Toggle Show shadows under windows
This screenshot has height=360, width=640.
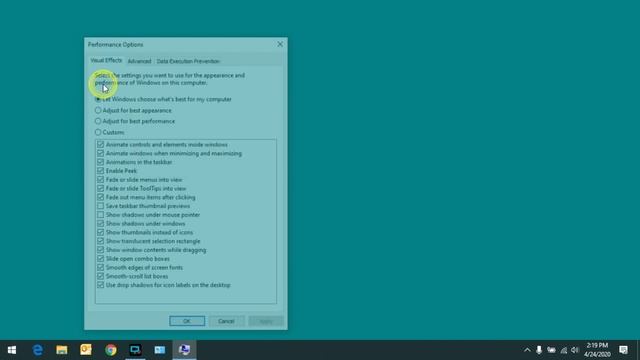pyautogui.click(x=100, y=224)
